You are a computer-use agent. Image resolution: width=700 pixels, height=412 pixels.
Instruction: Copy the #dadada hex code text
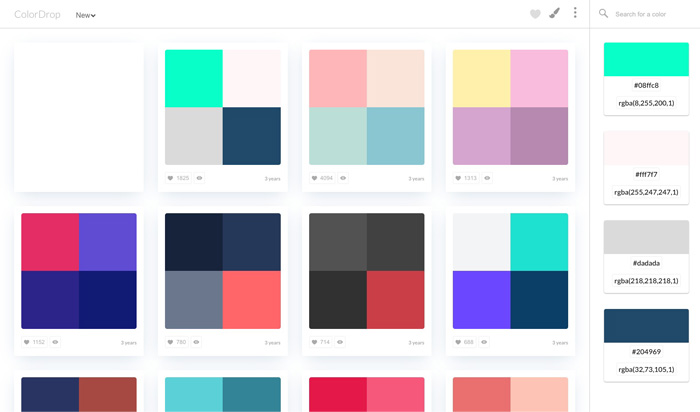click(x=646, y=263)
